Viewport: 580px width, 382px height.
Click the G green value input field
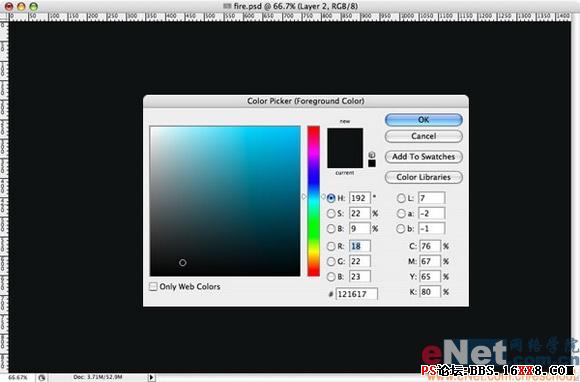(360, 261)
